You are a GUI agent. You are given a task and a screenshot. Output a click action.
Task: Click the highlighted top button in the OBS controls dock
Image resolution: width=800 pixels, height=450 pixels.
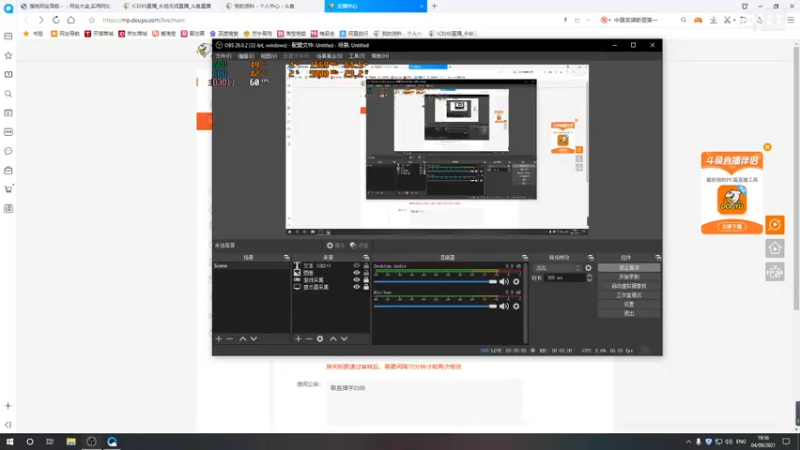tap(629, 268)
